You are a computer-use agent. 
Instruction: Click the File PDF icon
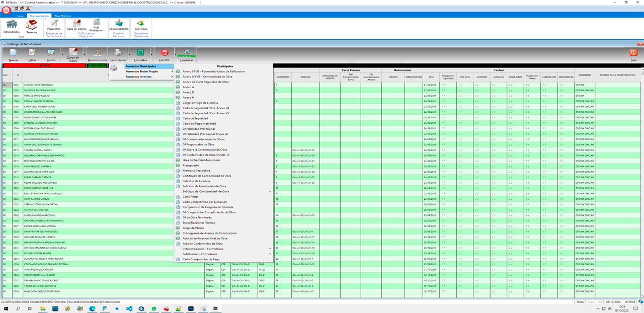165,53
